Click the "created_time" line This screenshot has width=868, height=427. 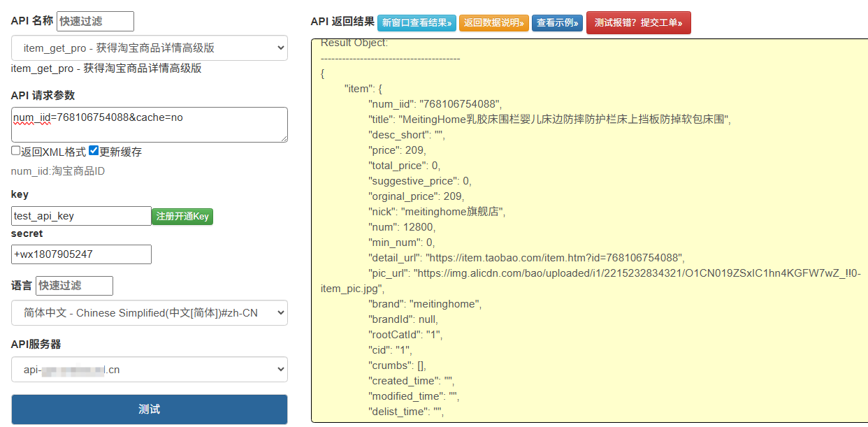click(412, 381)
